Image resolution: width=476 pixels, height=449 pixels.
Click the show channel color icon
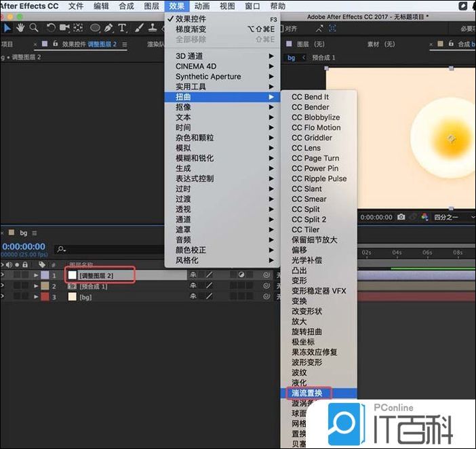click(x=424, y=217)
